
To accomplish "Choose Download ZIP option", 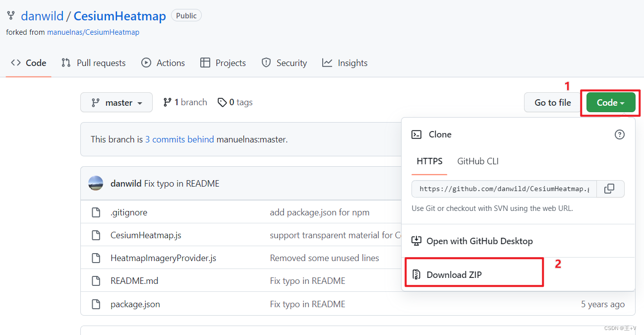I will (454, 274).
